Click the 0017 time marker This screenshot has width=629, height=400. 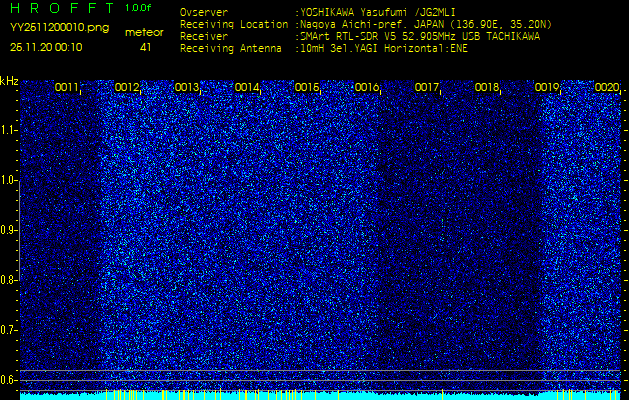(x=427, y=87)
